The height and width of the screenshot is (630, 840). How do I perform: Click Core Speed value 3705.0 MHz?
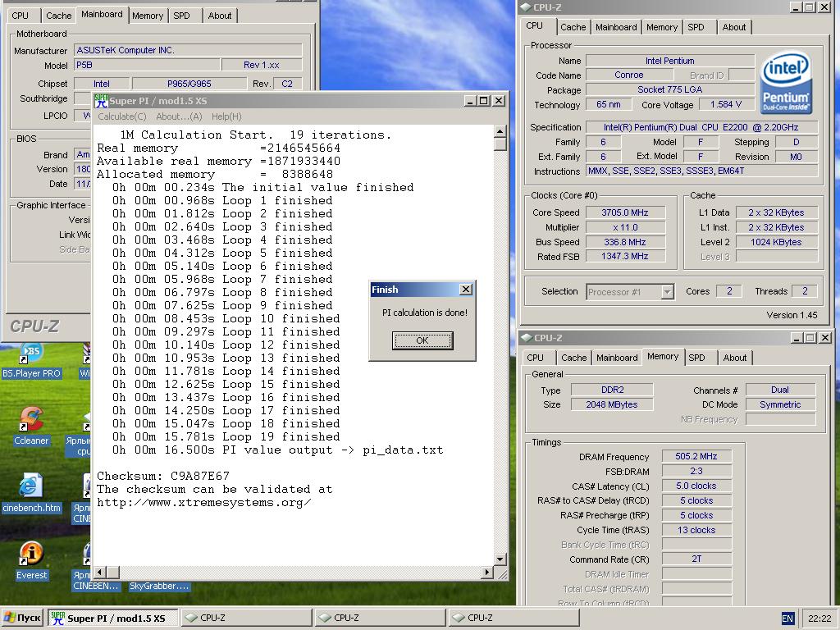[625, 212]
